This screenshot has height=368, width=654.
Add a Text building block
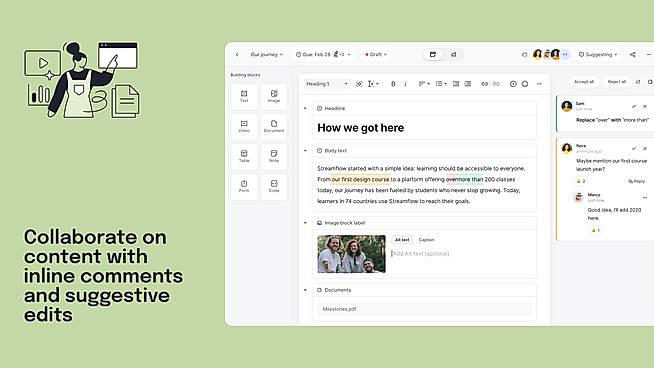(244, 96)
